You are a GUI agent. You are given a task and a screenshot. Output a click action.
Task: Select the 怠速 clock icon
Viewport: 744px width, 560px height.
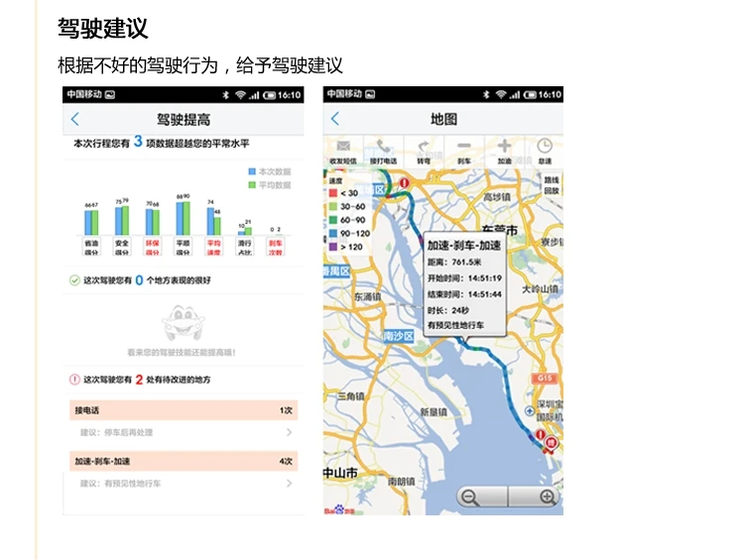(x=545, y=146)
